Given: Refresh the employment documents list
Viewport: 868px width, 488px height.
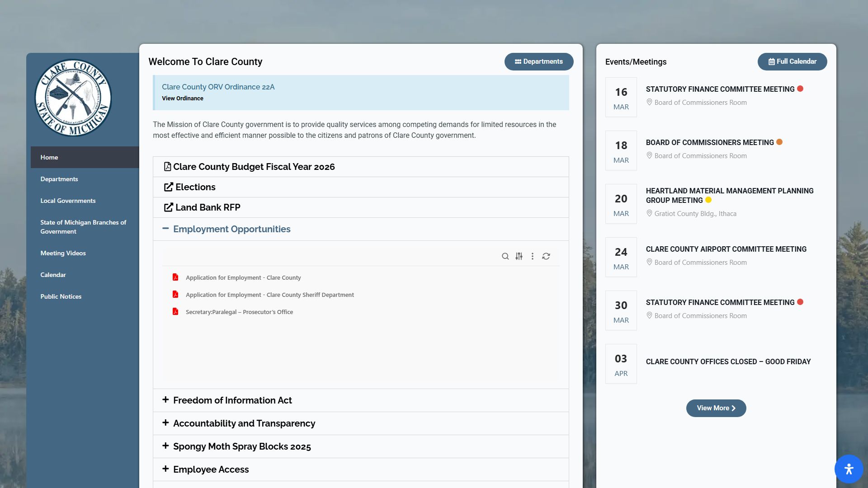Looking at the screenshot, I should [x=546, y=256].
